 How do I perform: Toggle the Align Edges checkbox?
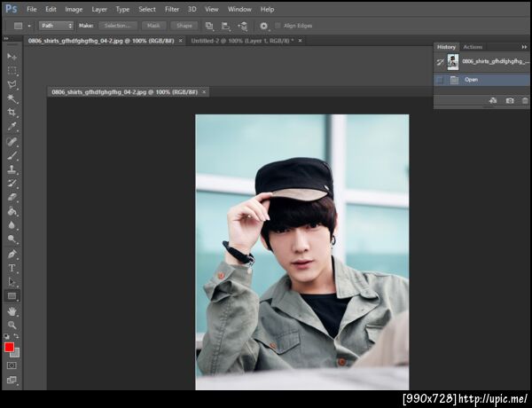tap(278, 26)
